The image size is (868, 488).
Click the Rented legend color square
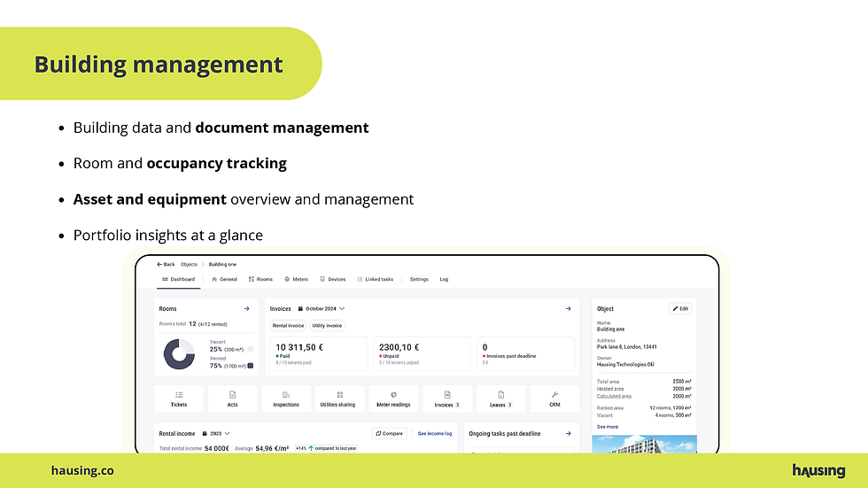pyautogui.click(x=251, y=366)
